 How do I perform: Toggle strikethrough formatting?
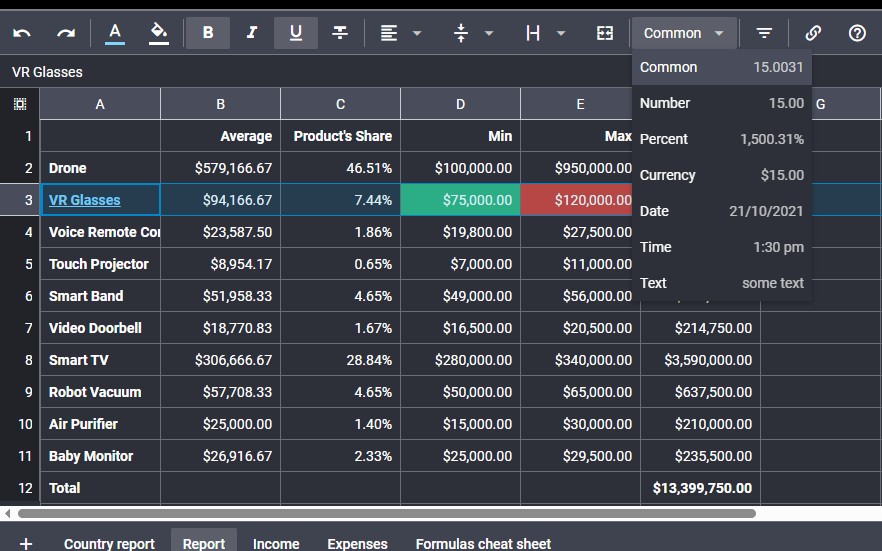click(x=340, y=33)
